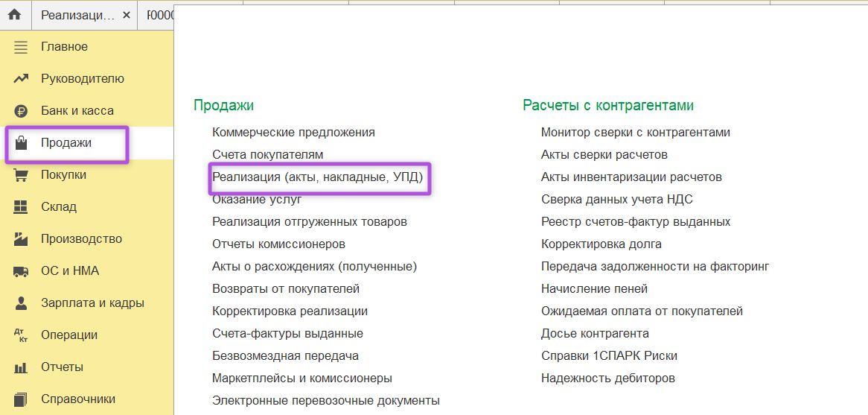Viewport: 868px width, 415px height.
Task: Click the Склад warehouse icon
Action: [x=21, y=207]
